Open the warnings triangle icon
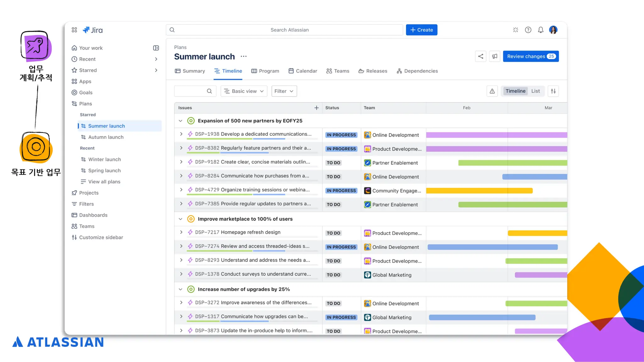644x362 pixels. point(492,91)
